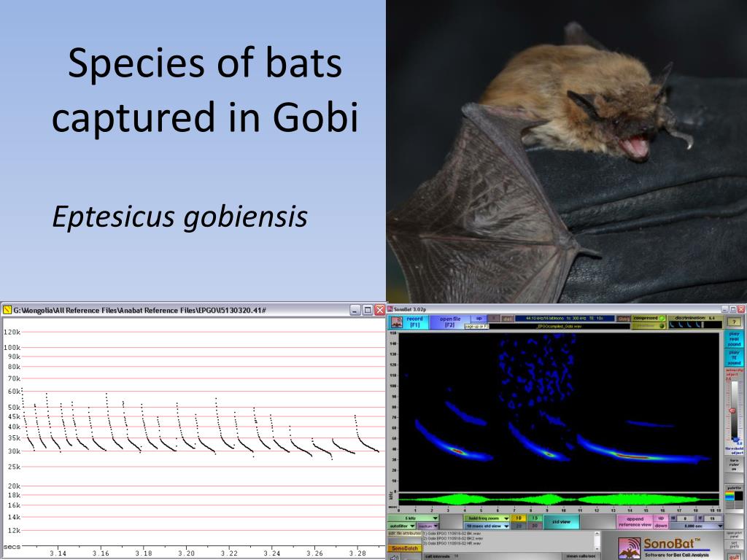Click play real sound
Viewport: 747px width, 560px height.
[734, 338]
